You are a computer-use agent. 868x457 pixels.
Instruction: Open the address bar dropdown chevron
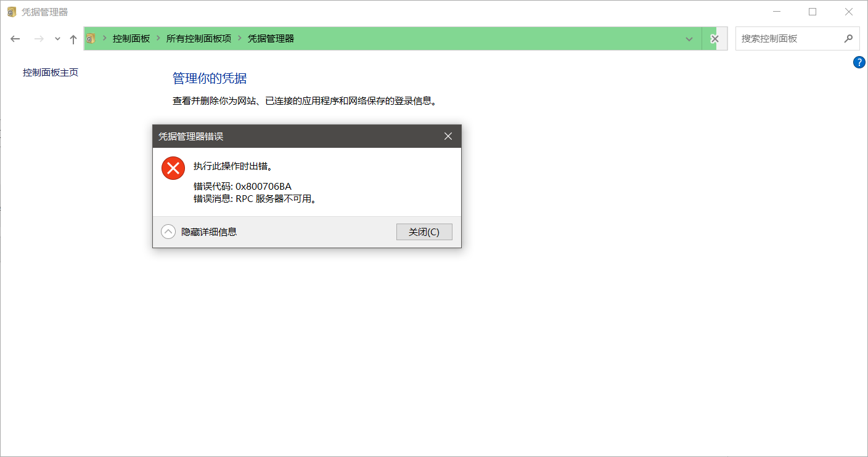point(689,38)
